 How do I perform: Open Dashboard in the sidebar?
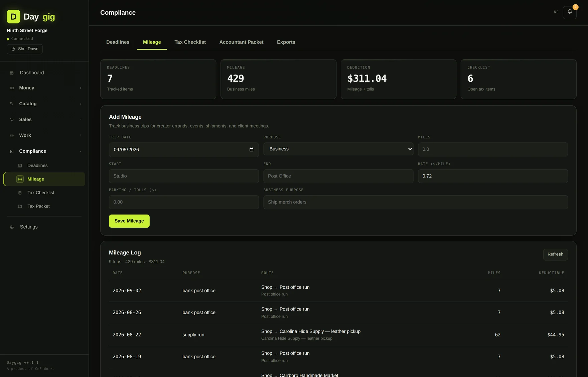(44, 73)
